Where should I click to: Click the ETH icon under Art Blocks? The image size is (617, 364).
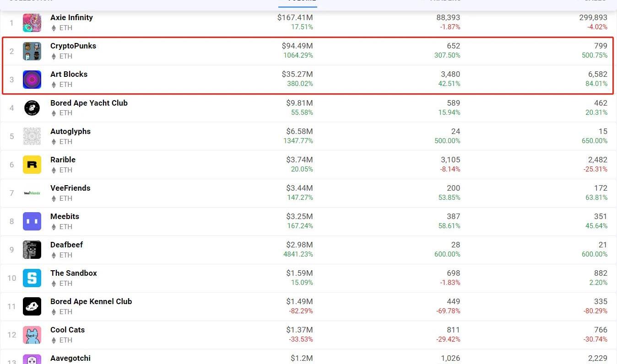[54, 85]
